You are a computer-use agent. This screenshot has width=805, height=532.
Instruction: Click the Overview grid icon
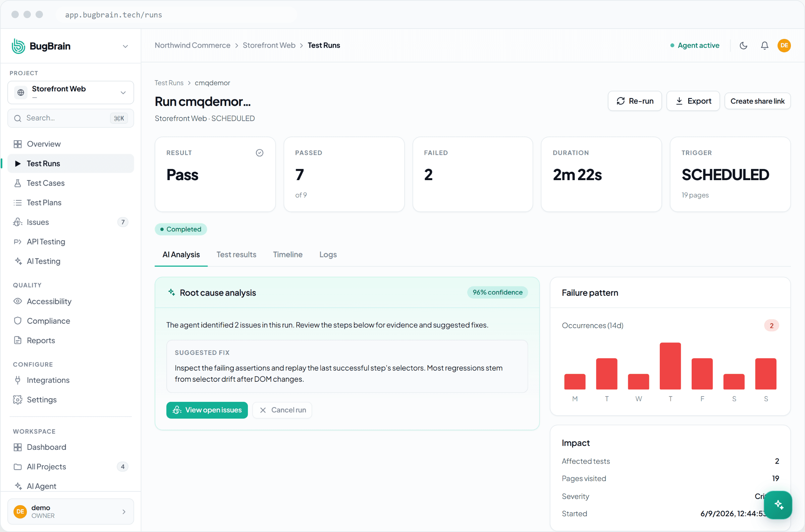point(18,144)
